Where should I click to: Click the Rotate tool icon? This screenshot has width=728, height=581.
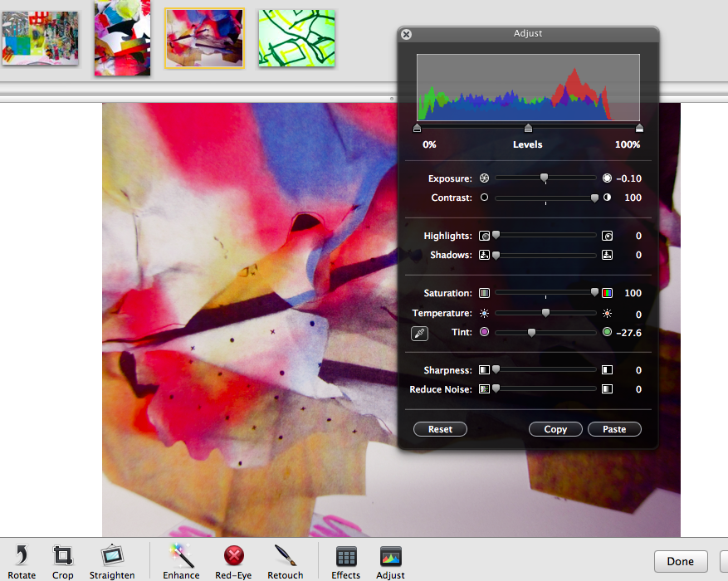22,556
